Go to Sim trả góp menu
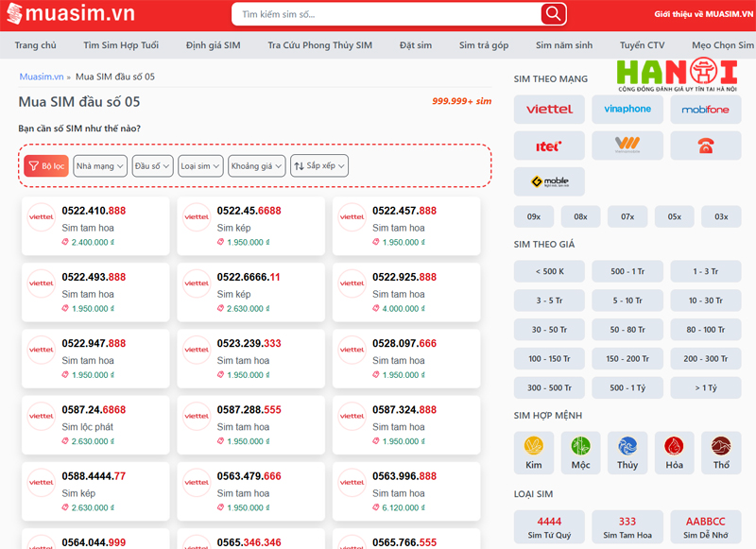This screenshot has height=549, width=756. [483, 45]
